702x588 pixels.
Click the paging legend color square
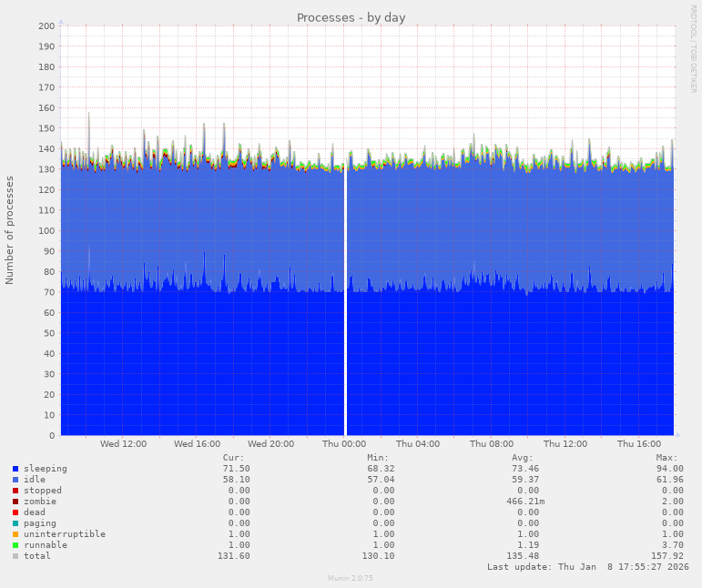click(x=15, y=523)
